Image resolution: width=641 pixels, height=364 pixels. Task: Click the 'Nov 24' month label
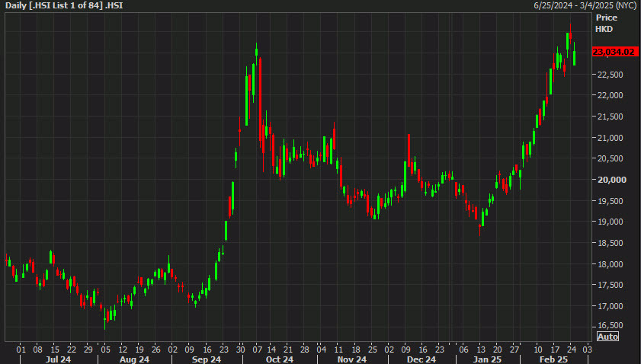(352, 359)
